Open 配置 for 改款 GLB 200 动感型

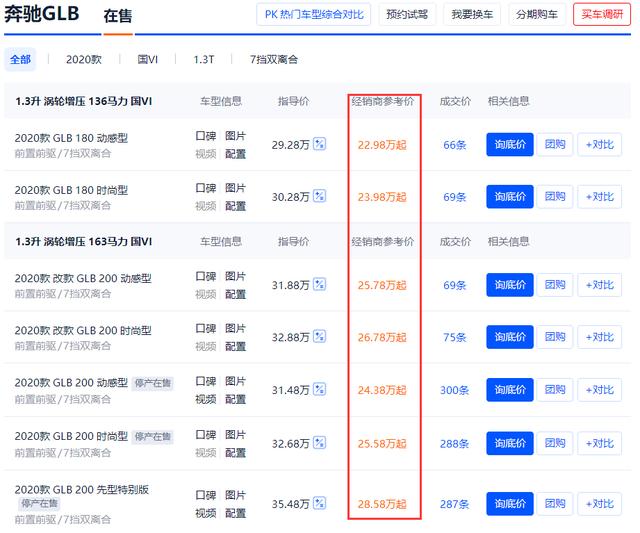[236, 294]
